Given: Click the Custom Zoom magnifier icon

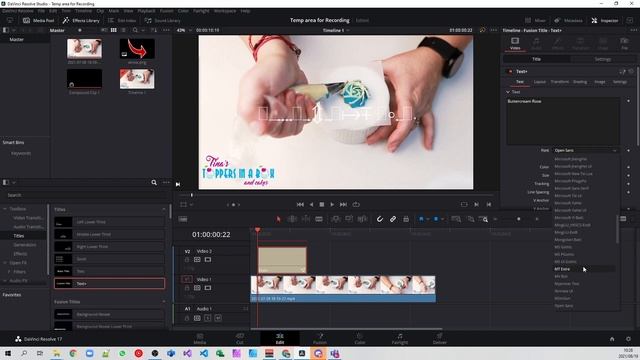Looking at the screenshot, I should point(484,219).
